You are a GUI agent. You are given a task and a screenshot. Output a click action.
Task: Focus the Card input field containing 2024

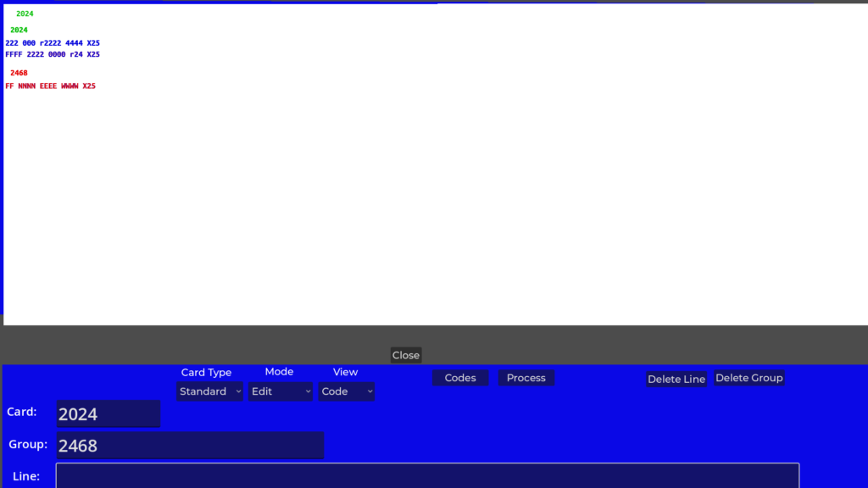pos(108,413)
